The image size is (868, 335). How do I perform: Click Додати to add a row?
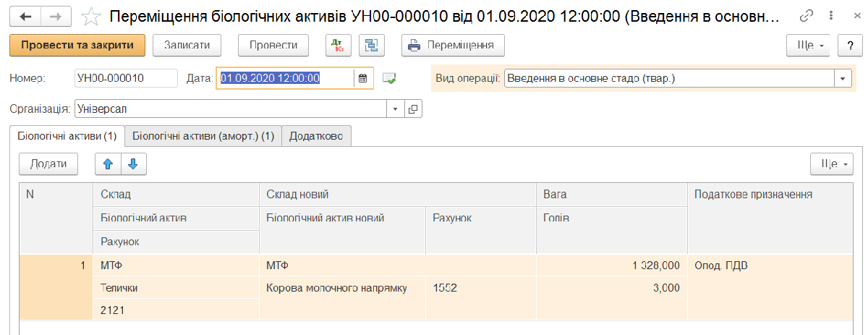[x=48, y=164]
